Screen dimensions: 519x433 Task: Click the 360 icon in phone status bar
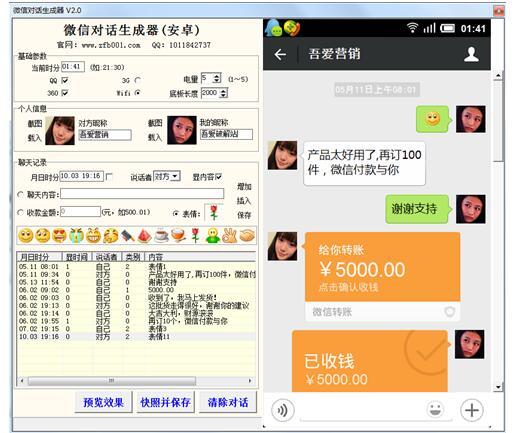point(292,28)
